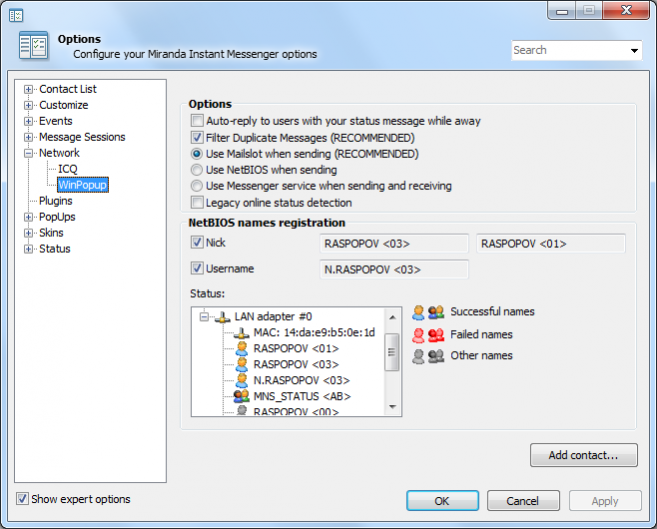This screenshot has width=657, height=529.
Task: Enable Legacy online status detection
Action: click(197, 202)
